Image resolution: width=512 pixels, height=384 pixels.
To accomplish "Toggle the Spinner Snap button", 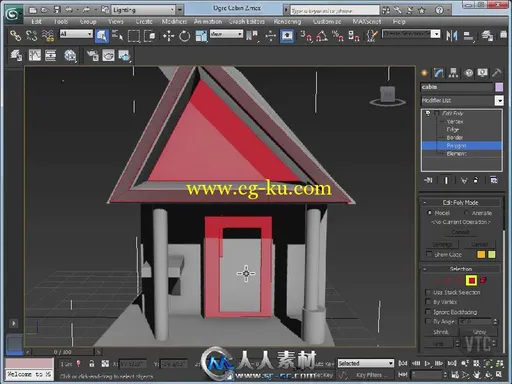I will pos(353,36).
